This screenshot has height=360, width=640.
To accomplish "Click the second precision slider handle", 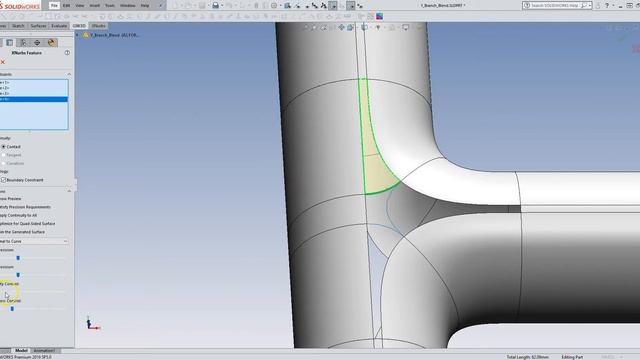I will (x=18, y=275).
